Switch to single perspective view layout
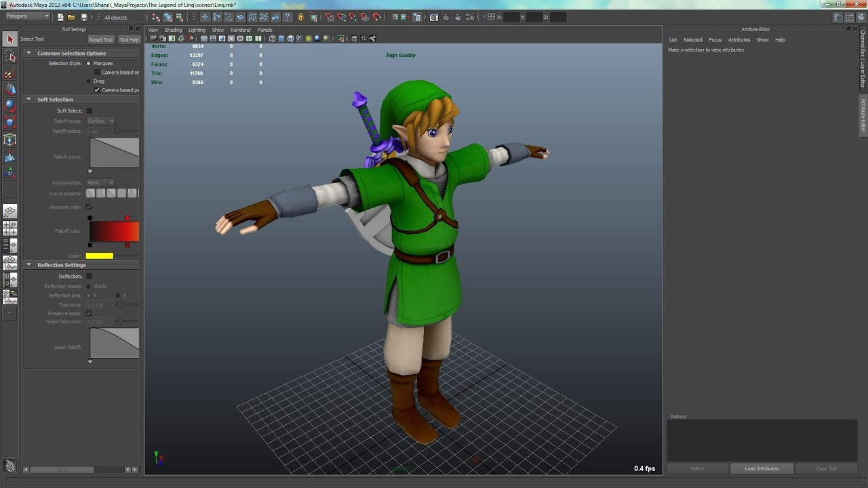 coord(9,211)
